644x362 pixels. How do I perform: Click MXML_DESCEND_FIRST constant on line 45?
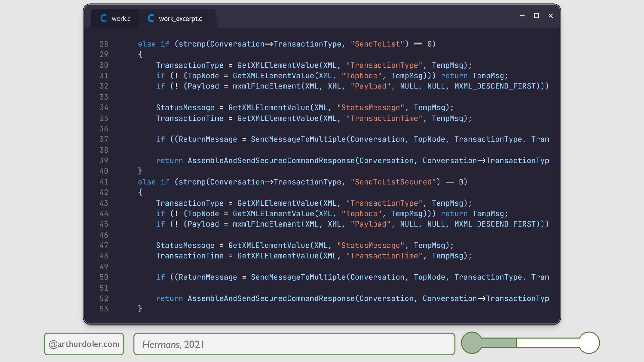pos(495,224)
